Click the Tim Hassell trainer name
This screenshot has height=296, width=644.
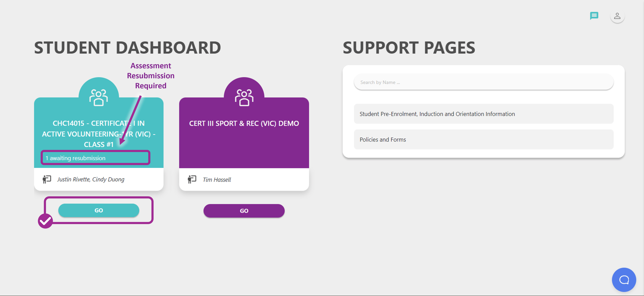pos(217,180)
